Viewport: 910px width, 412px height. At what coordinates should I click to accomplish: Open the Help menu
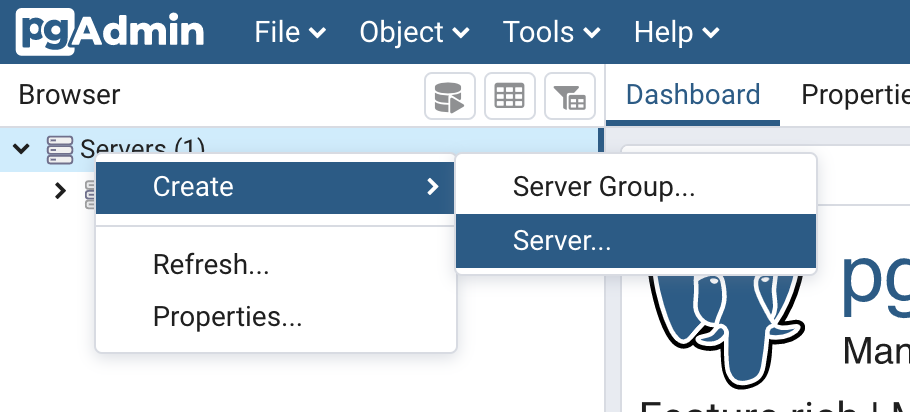[x=676, y=32]
